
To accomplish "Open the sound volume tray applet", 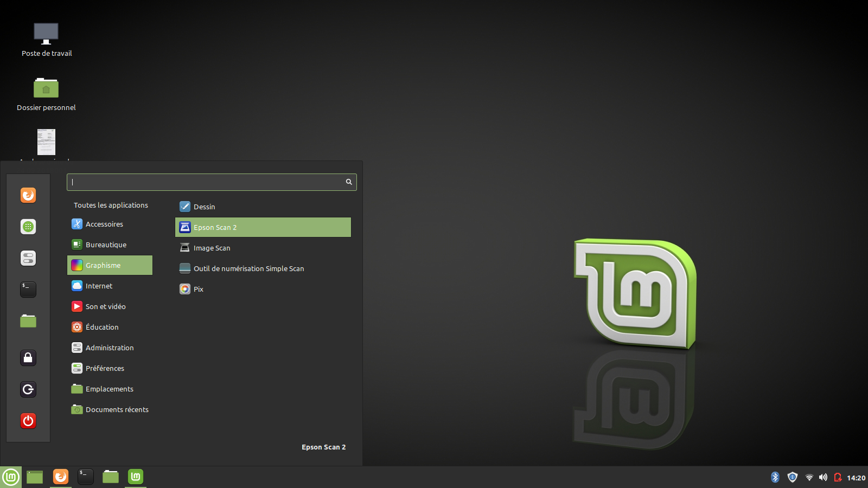I will coord(824,477).
